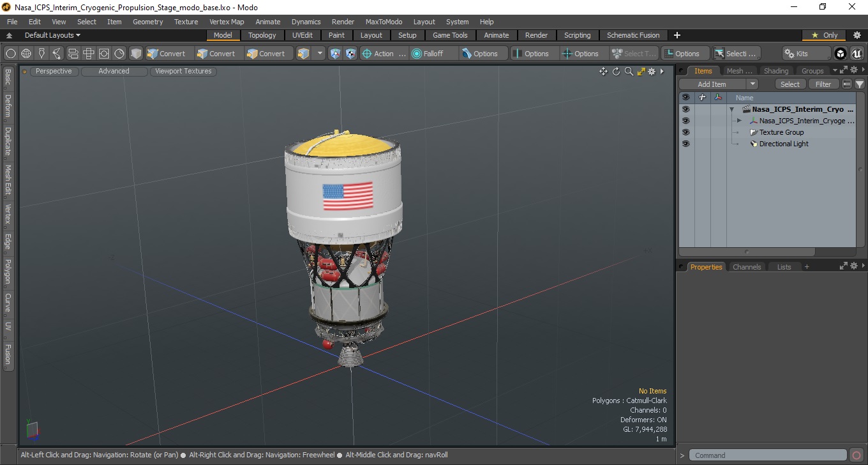Screen dimensions: 868x465
Task: Toggle visibility of Texture Group
Action: coord(685,132)
